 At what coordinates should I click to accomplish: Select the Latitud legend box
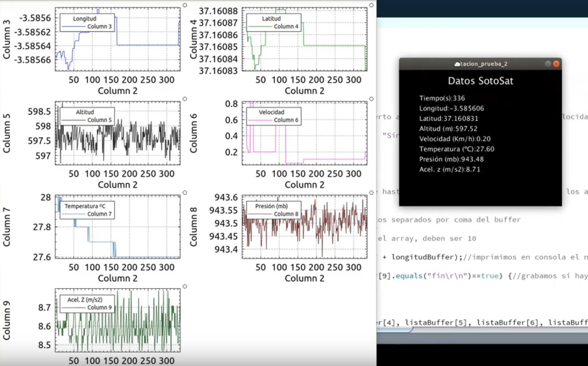(274, 23)
